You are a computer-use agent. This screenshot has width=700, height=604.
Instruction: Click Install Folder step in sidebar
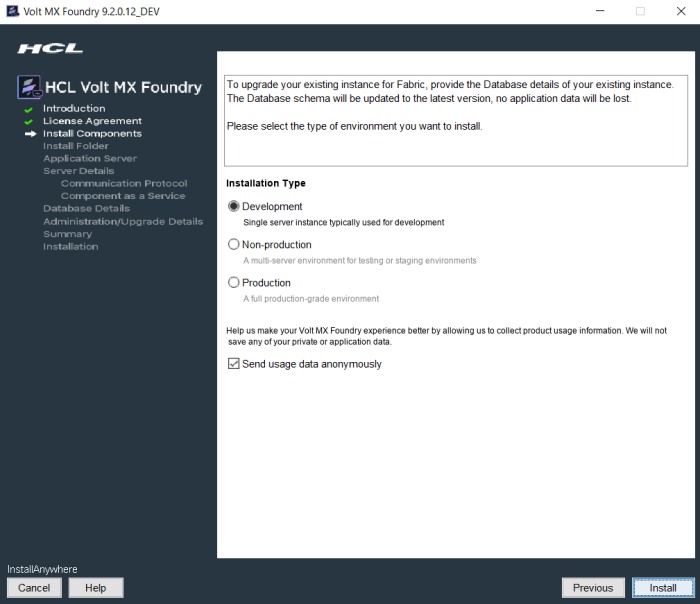76,146
